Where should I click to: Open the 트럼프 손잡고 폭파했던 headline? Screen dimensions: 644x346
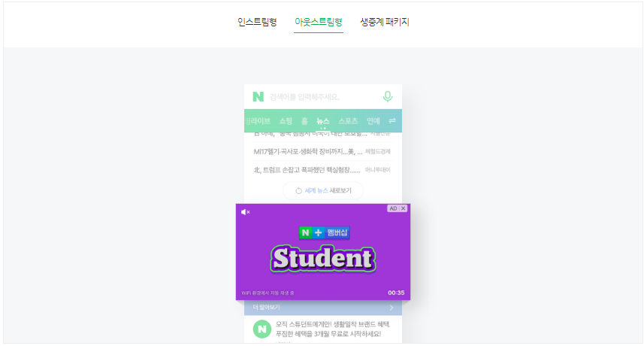pos(307,170)
